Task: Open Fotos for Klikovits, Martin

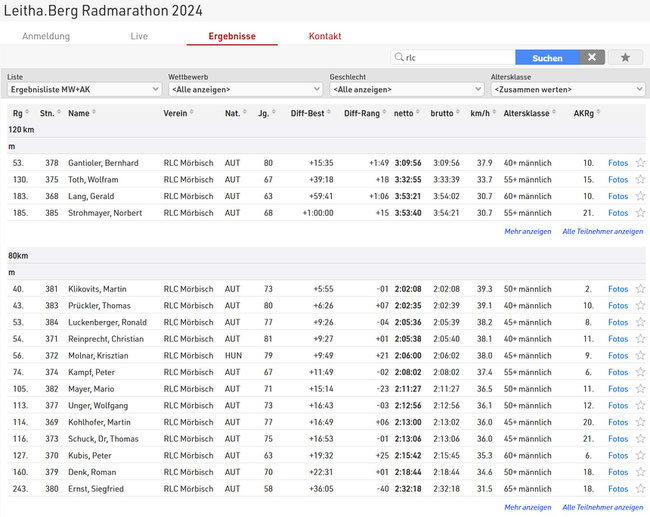Action: click(618, 289)
